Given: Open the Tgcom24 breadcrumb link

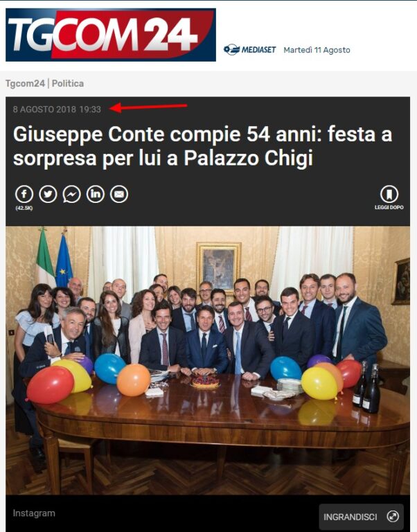Looking at the screenshot, I should pos(25,83).
